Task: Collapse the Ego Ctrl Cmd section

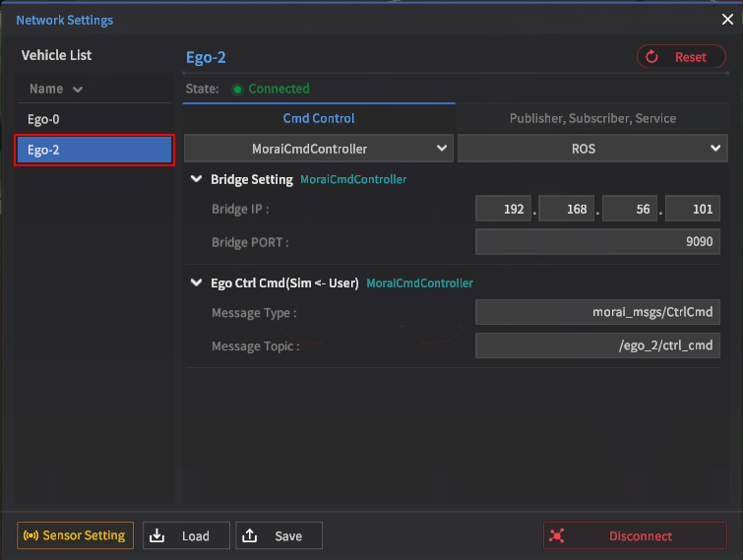Action: click(x=196, y=282)
